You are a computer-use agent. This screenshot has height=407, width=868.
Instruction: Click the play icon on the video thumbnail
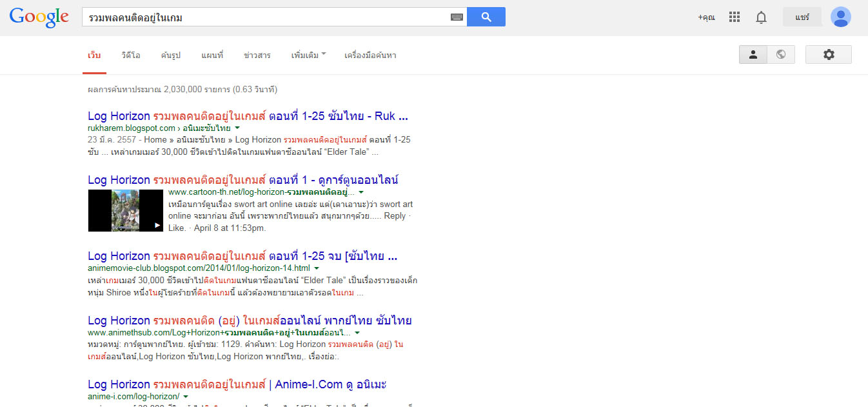[x=157, y=225]
